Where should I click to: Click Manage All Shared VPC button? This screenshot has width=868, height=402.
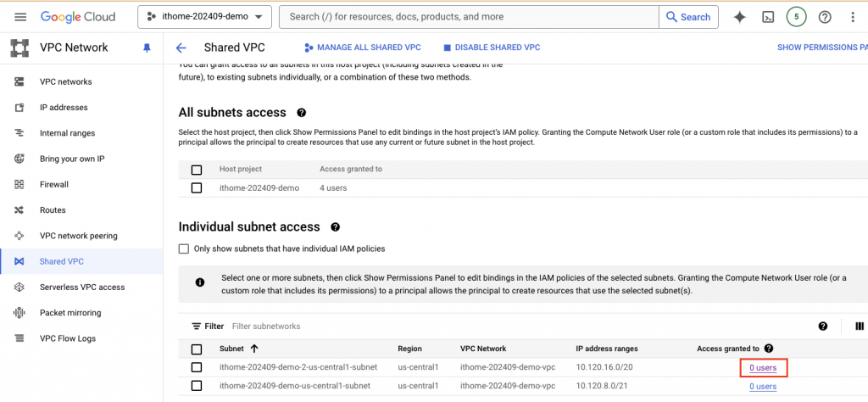point(374,48)
